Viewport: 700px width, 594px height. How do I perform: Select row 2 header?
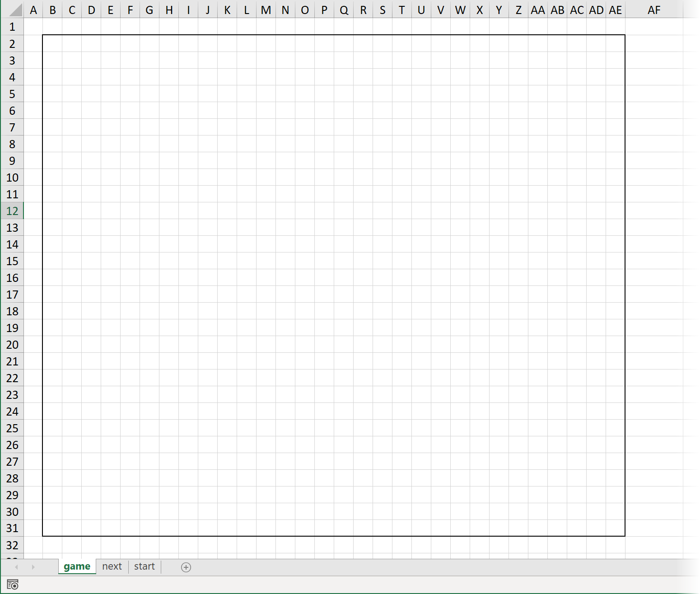click(x=12, y=43)
